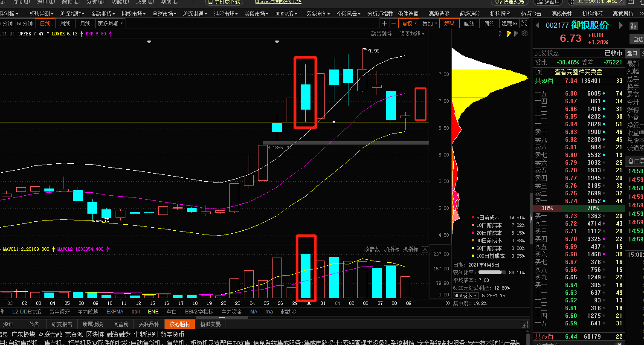644x345 pixels.
Task: Toggle 简约 simple mode
Action: pyautogui.click(x=489, y=23)
